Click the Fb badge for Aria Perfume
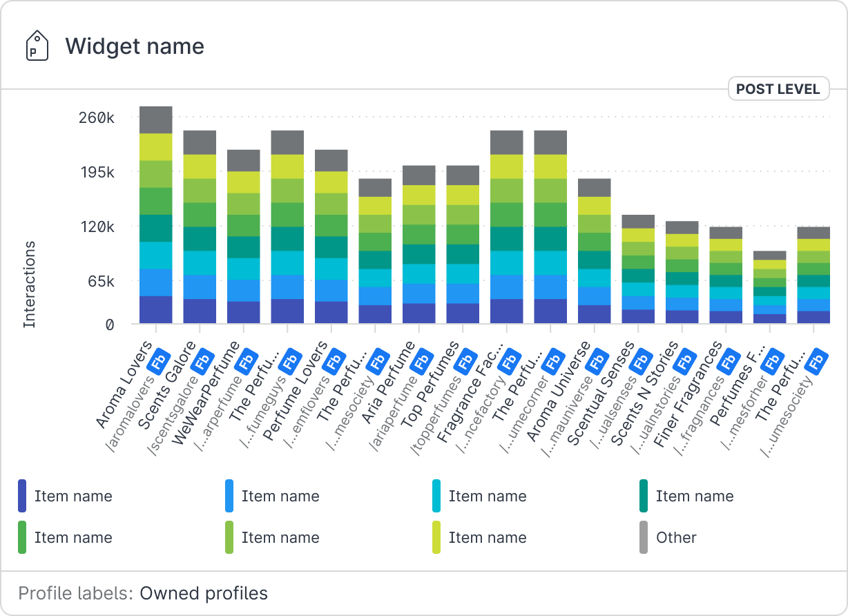Image resolution: width=848 pixels, height=616 pixels. tap(423, 360)
